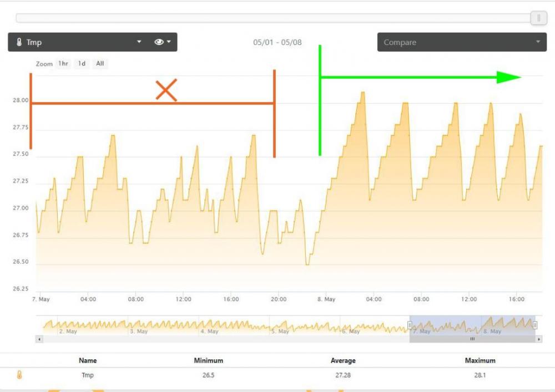Click the maximum value 28.1
Image resolution: width=555 pixels, height=392 pixels.
click(x=480, y=375)
